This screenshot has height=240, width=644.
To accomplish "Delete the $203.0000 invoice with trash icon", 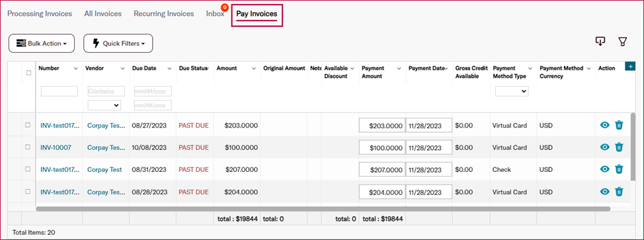I will [619, 125].
